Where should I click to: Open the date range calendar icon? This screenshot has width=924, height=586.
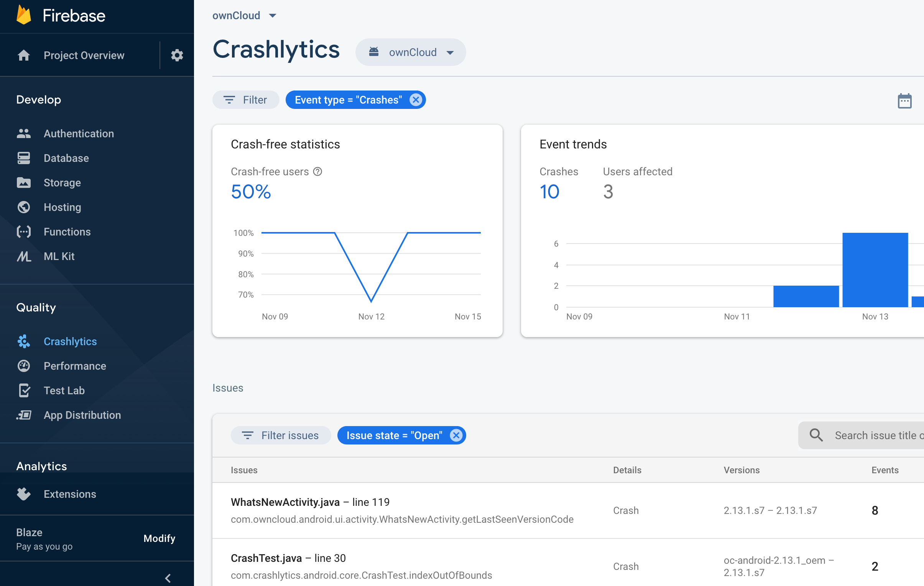[x=904, y=101]
